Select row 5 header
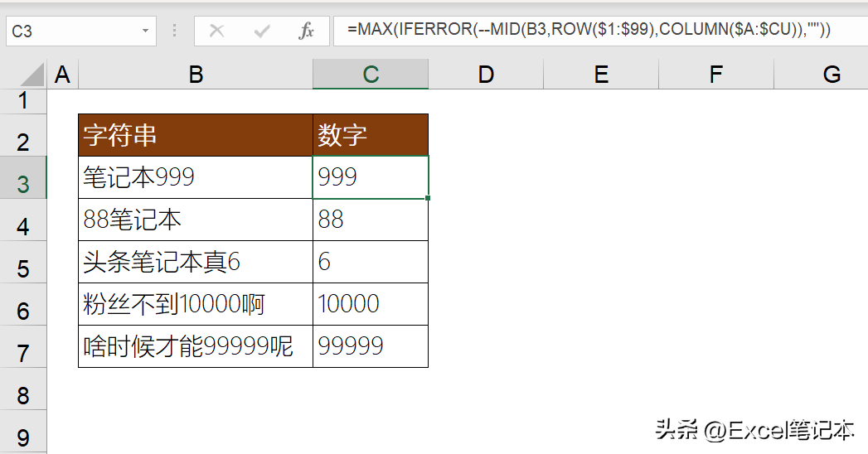868x454 pixels. [22, 262]
